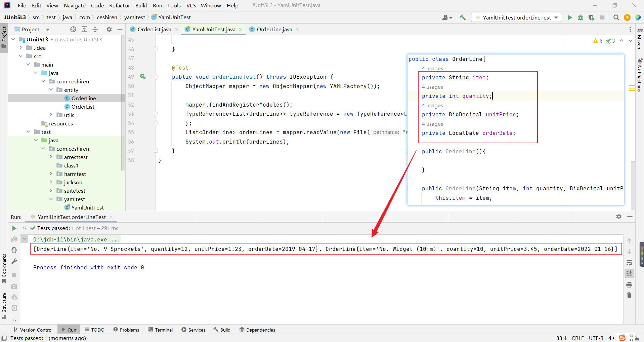This screenshot has width=644, height=342.
Task: Collapse the yamltest folder node
Action: click(x=51, y=199)
